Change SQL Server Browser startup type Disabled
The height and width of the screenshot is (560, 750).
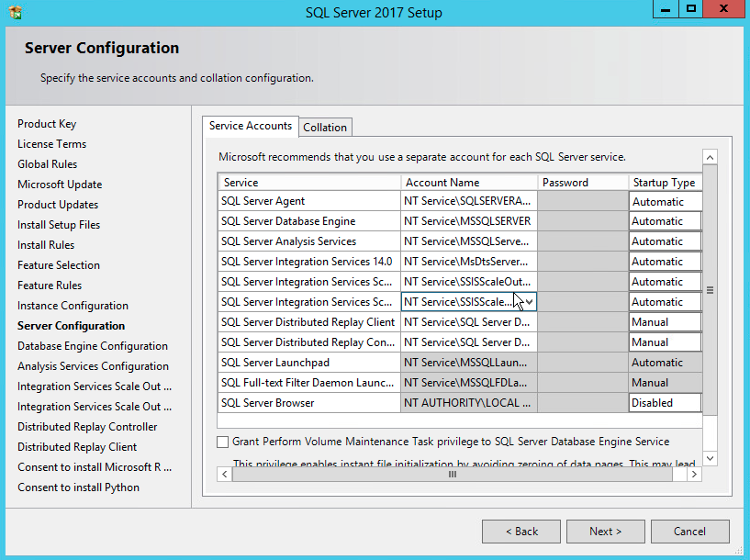coord(665,403)
